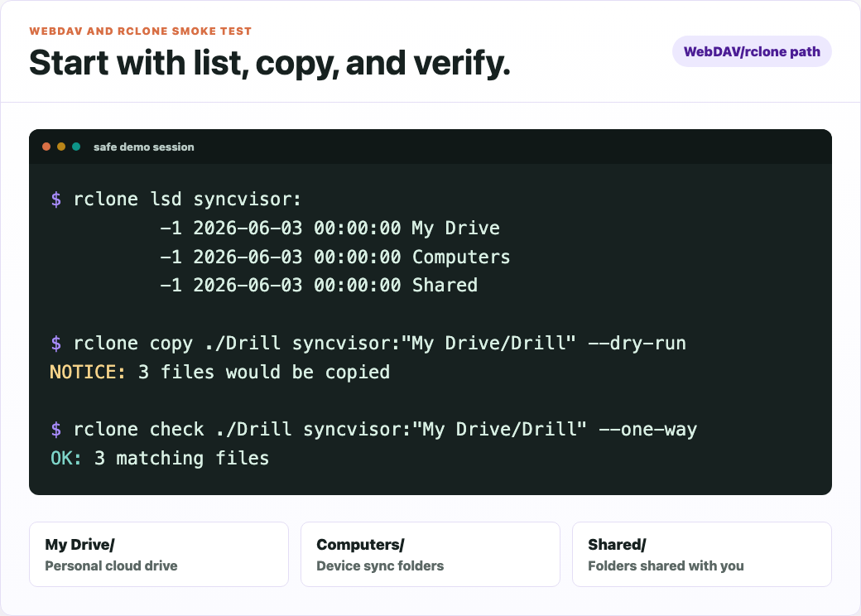Click the 'safe demo session' terminal title

(x=144, y=147)
